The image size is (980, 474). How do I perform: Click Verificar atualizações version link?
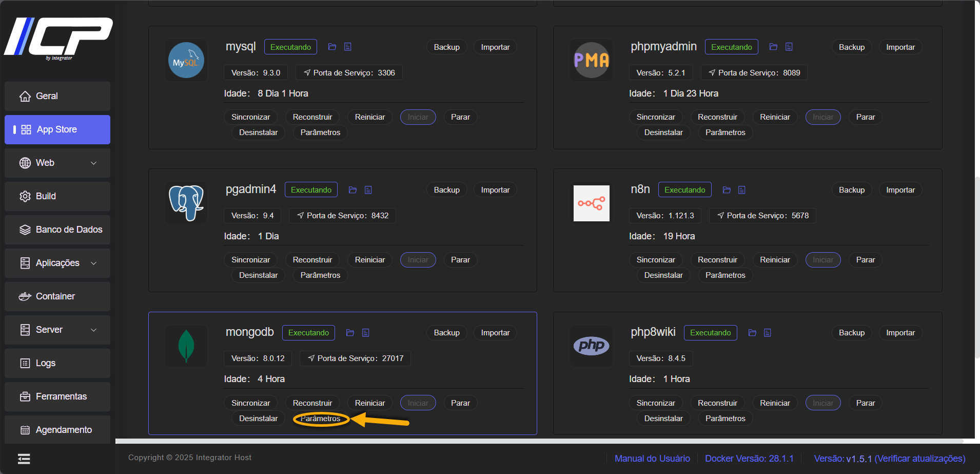[920, 459]
